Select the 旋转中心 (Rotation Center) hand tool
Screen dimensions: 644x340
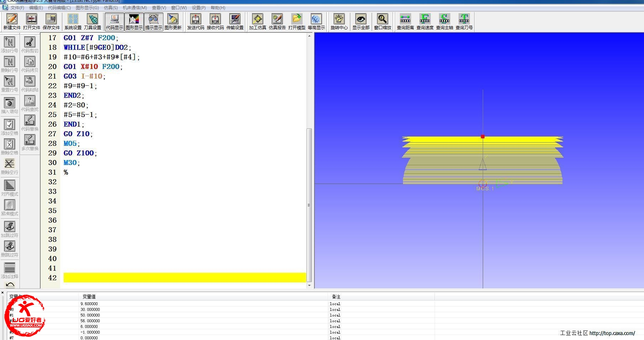[x=339, y=22]
